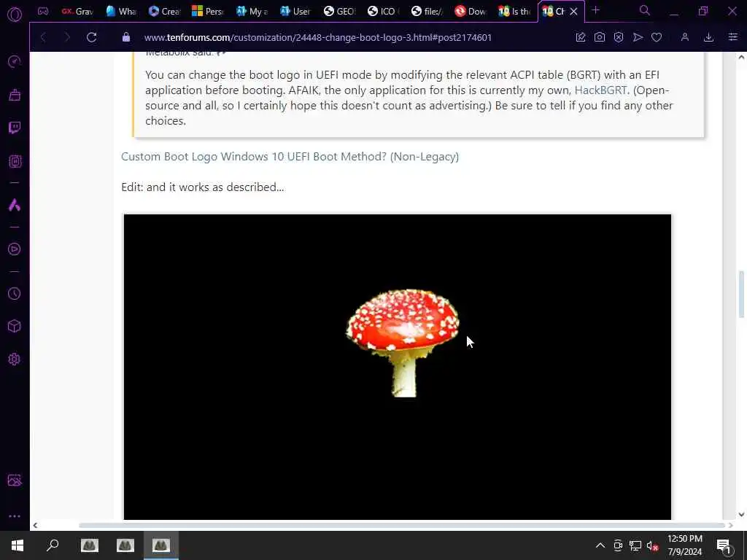Open the Opera main menu logo
The height and width of the screenshot is (560, 747).
coord(15,15)
